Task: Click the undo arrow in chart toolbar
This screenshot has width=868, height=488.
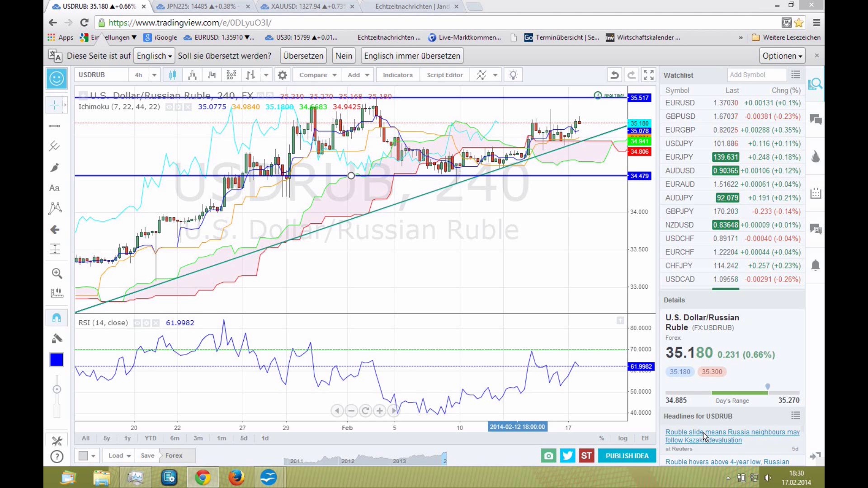Action: [614, 75]
